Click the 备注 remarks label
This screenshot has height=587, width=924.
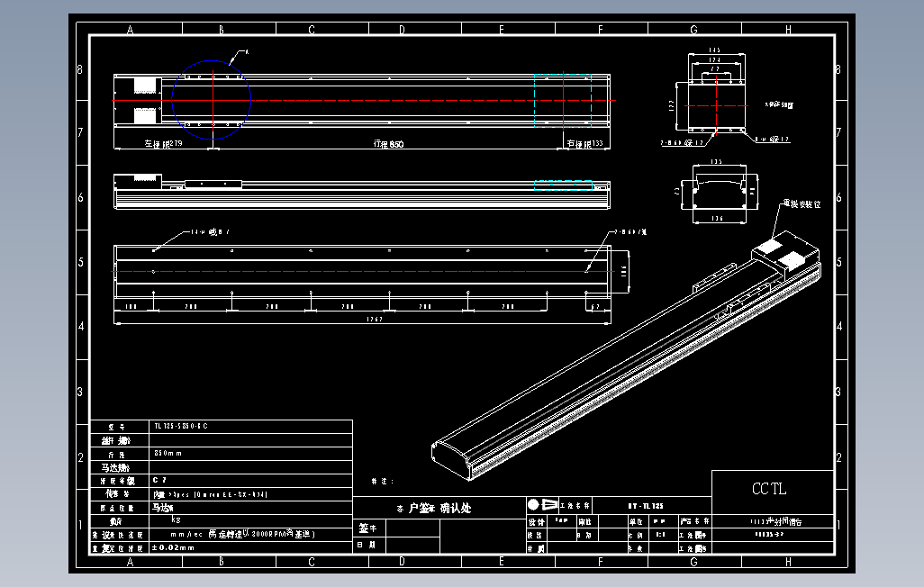point(382,481)
